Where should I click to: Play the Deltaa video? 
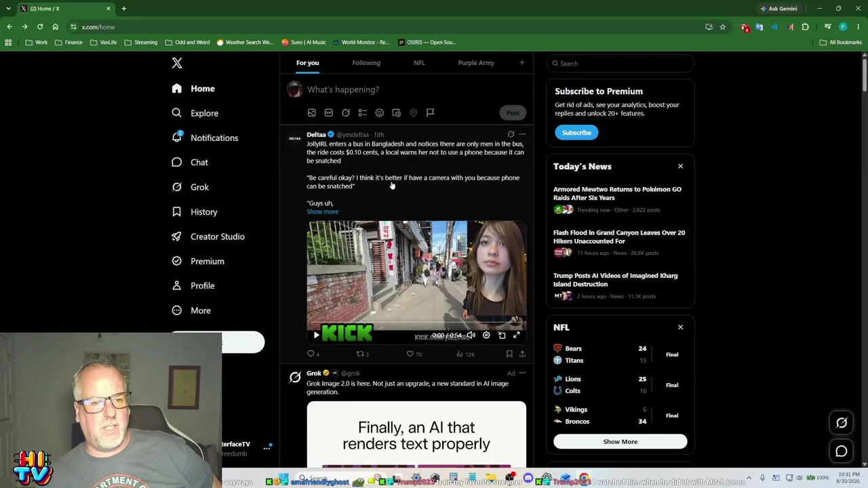coord(316,335)
